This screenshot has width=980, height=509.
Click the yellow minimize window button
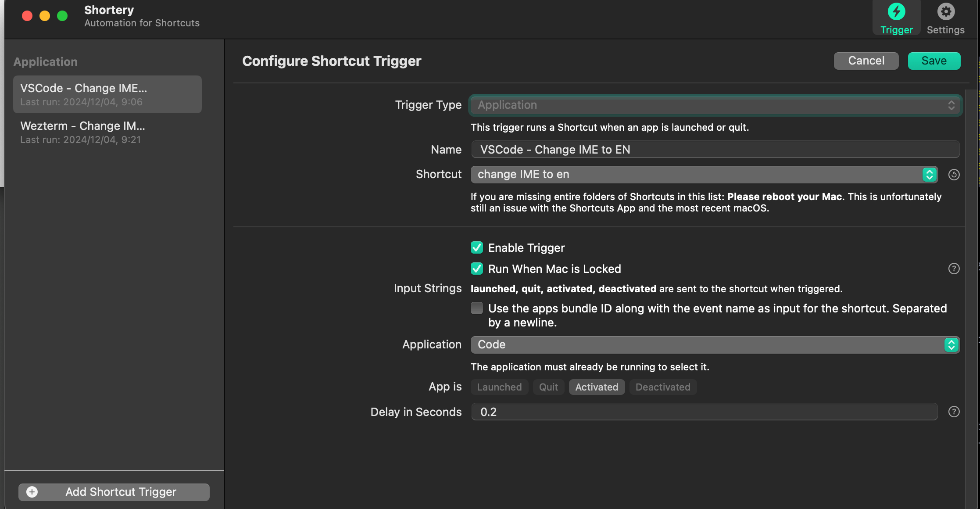(45, 16)
